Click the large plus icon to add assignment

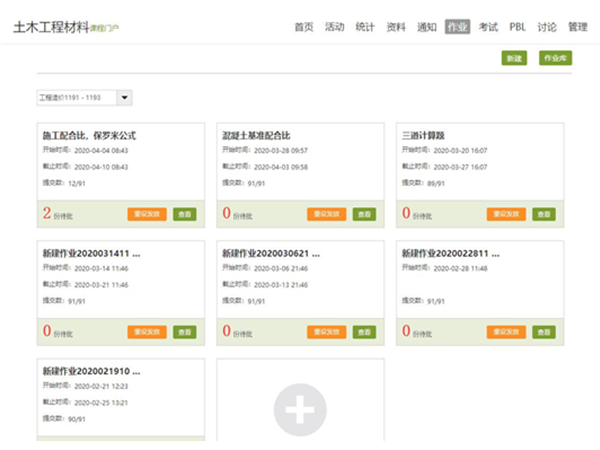click(x=300, y=410)
